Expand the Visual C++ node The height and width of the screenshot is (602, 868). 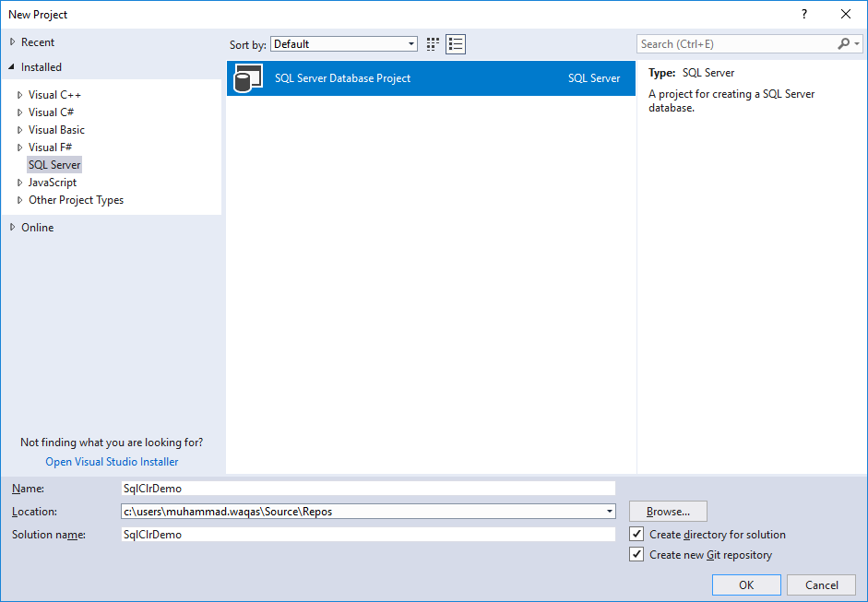(20, 95)
